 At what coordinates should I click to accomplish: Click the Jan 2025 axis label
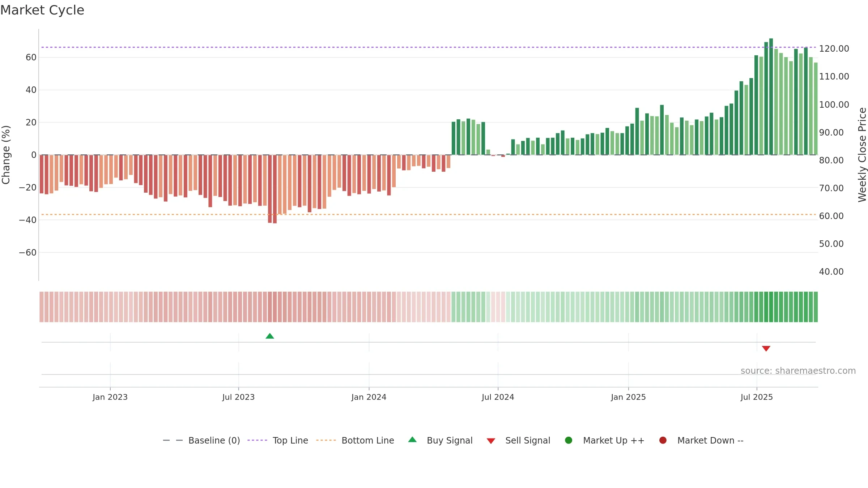[628, 397]
